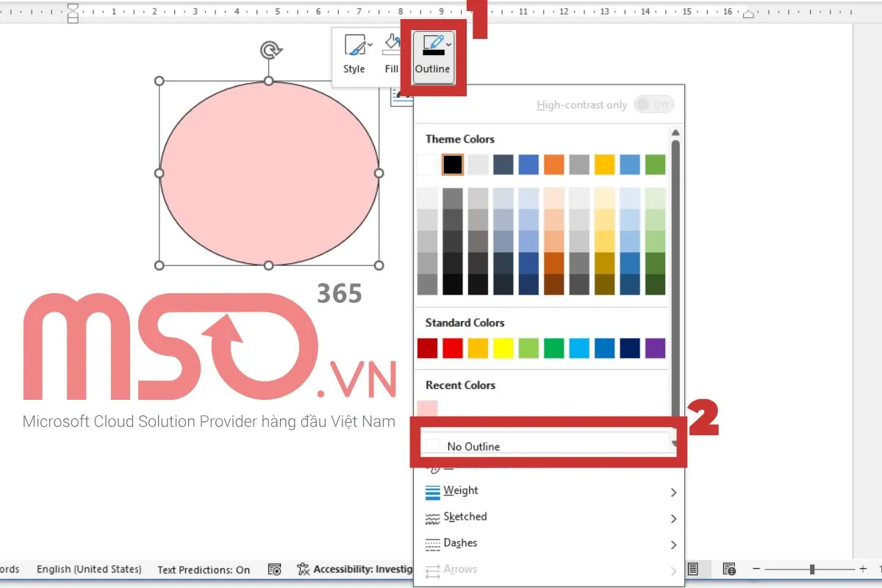Choose the orange Theme Colors swatch

click(x=553, y=165)
